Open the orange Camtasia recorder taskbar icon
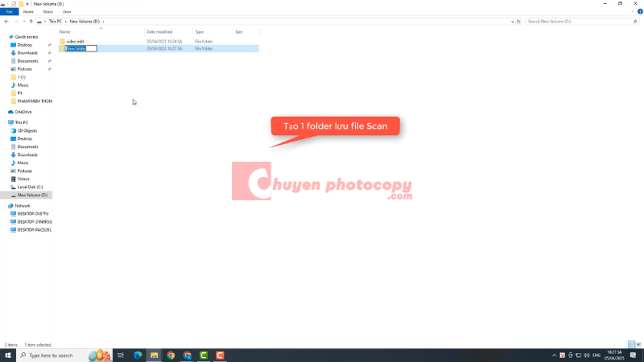 click(x=220, y=356)
